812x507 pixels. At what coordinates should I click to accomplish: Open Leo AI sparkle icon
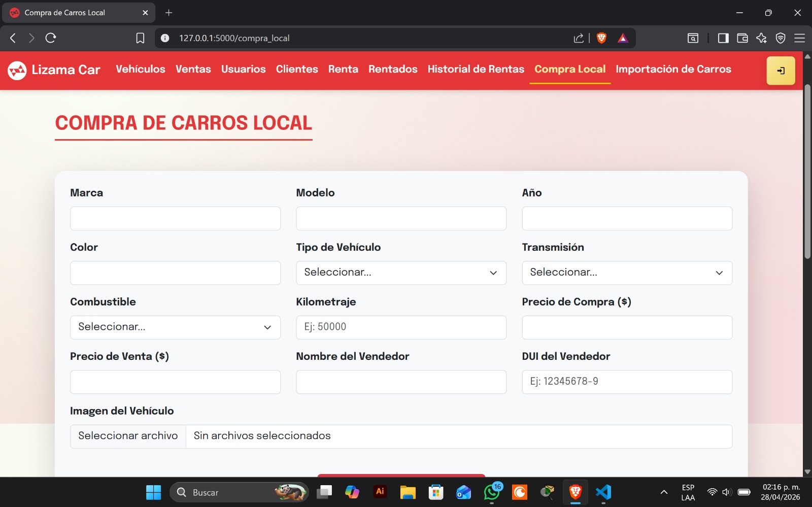pyautogui.click(x=761, y=38)
